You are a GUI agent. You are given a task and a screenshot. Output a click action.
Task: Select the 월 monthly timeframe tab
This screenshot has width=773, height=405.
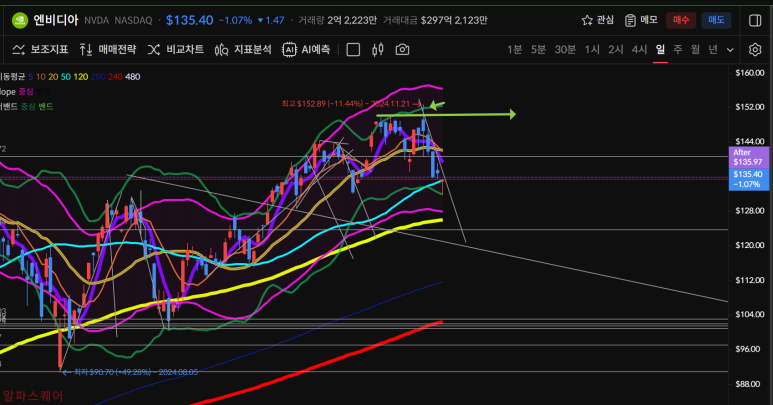point(695,50)
